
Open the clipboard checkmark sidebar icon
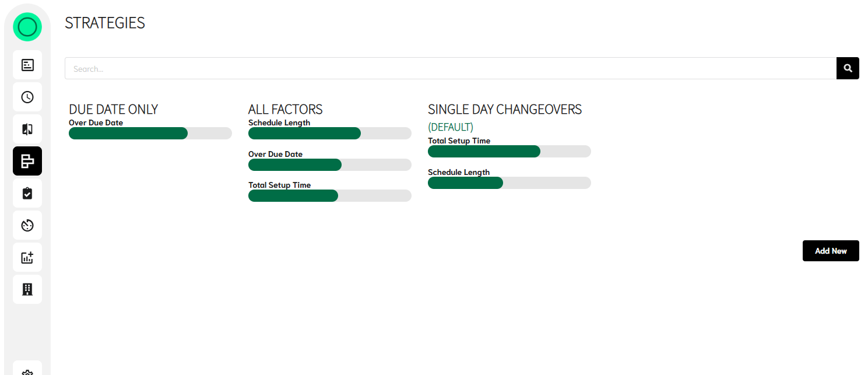point(27,193)
